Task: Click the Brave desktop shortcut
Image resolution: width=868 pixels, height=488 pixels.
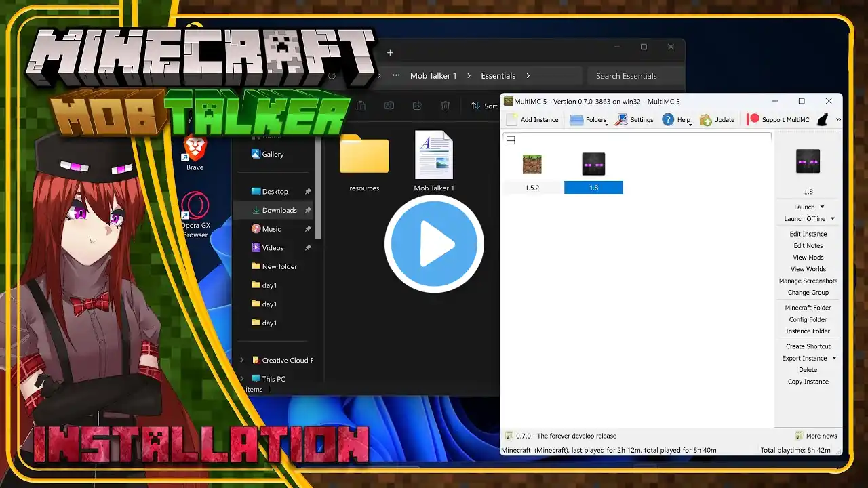Action: tap(195, 152)
